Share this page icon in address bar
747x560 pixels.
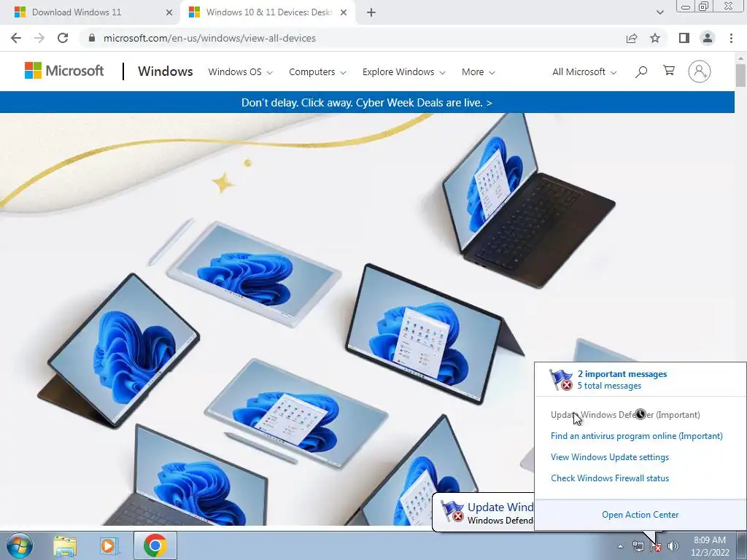point(632,38)
